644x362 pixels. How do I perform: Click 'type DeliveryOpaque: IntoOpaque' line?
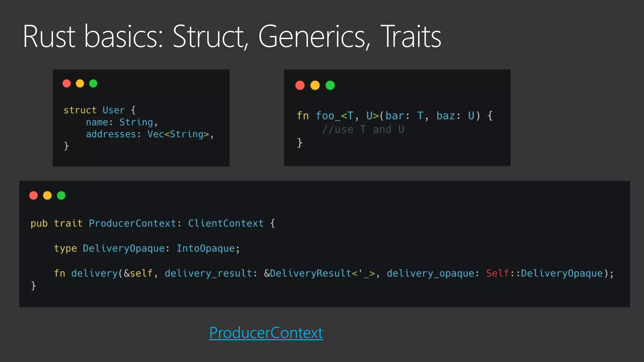click(147, 248)
